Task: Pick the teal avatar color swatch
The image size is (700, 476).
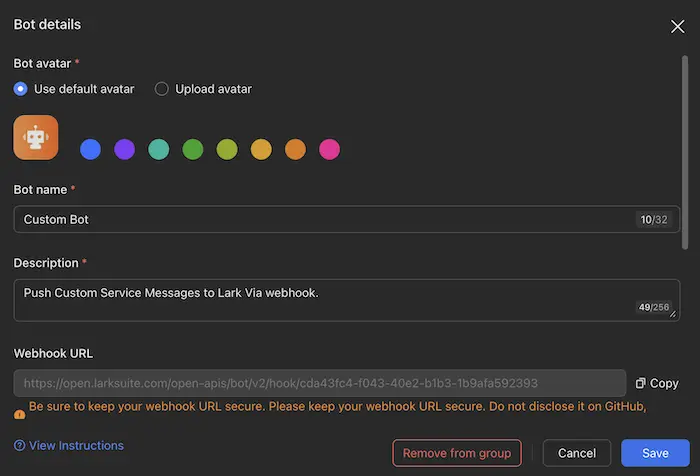Action: [x=158, y=149]
